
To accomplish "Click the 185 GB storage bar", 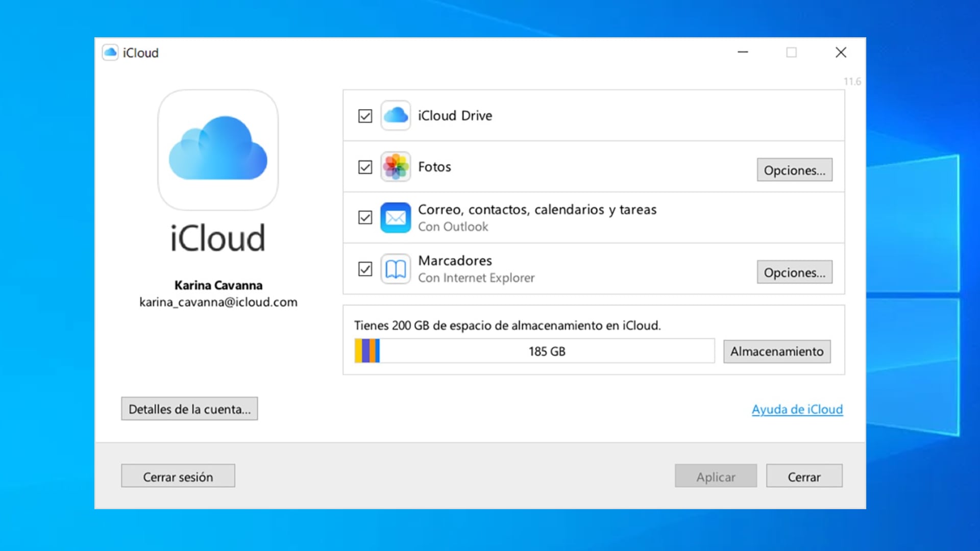I will [534, 351].
